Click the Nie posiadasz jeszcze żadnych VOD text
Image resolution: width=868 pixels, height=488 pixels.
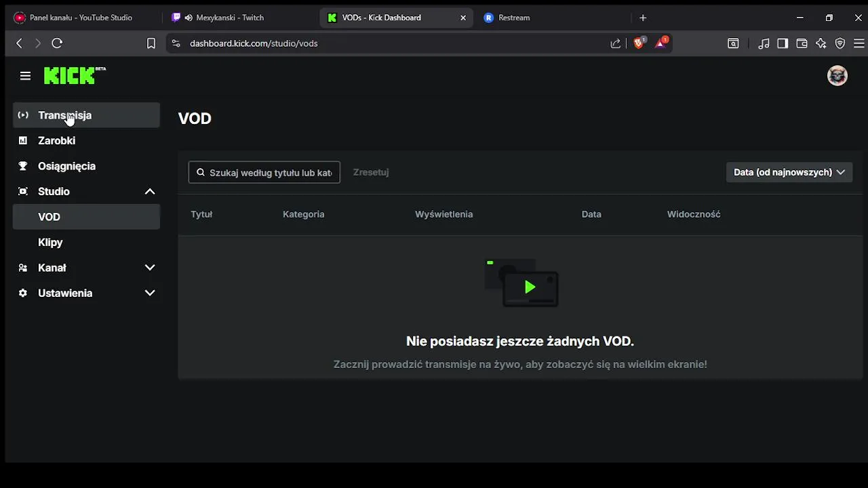tap(520, 341)
